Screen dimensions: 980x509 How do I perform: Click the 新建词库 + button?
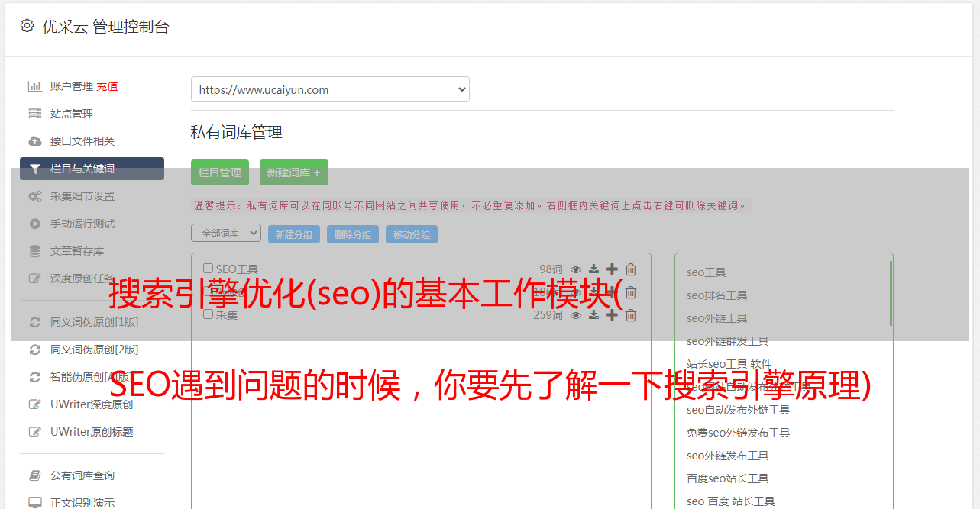[x=294, y=172]
